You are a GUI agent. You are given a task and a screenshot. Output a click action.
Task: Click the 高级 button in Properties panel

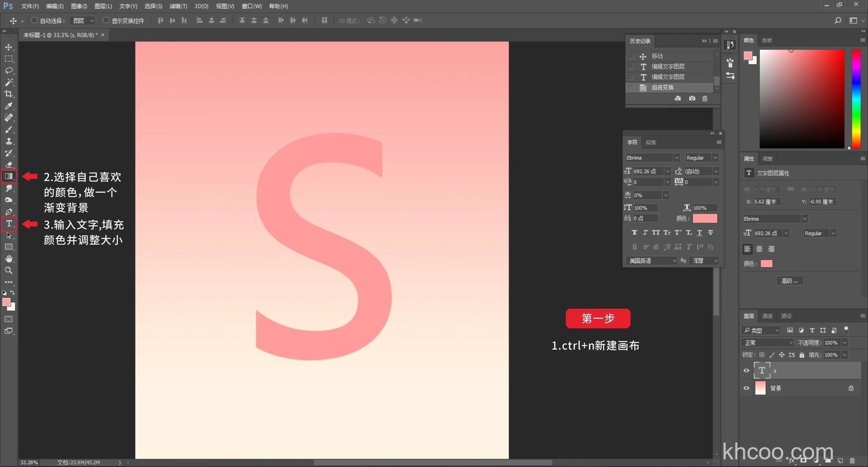pos(789,280)
